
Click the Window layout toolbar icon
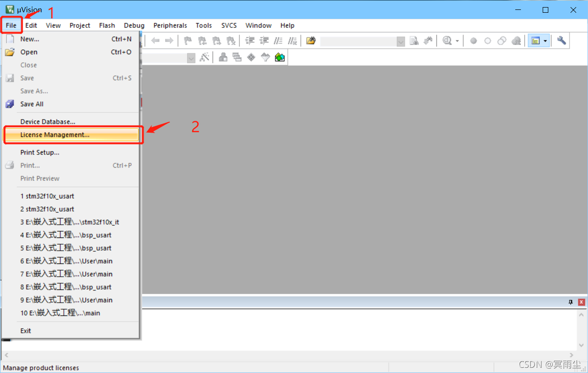536,41
